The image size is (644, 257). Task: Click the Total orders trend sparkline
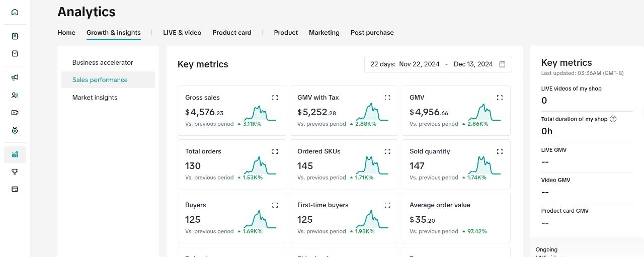(260, 165)
